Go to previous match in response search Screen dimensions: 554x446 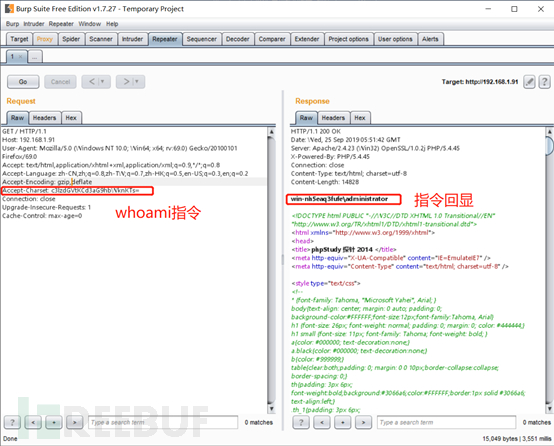(322, 422)
